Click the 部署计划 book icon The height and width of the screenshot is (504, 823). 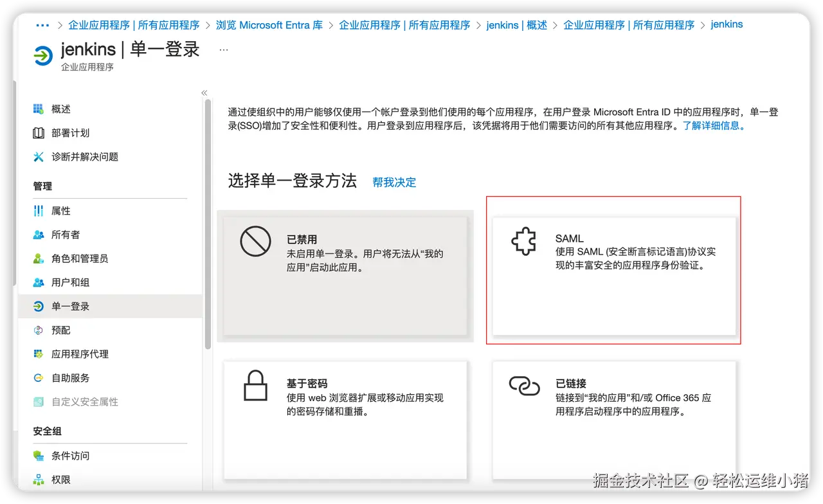point(39,133)
